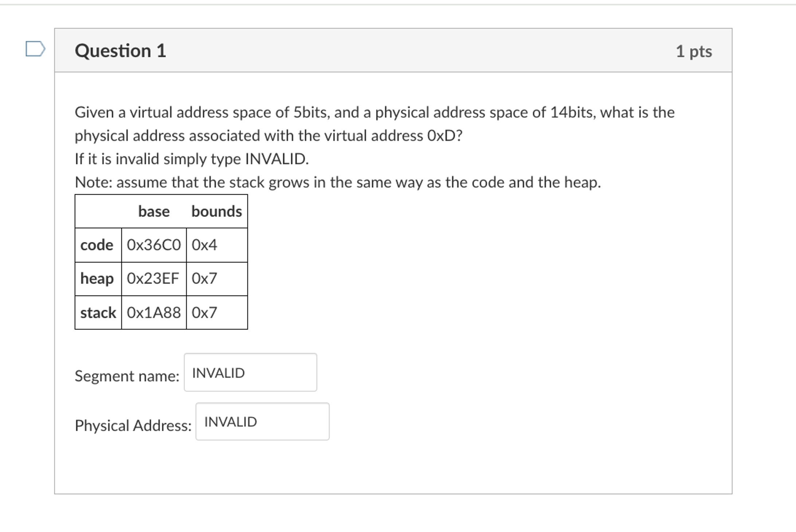Click the INVALID text in Physical Address box
Image resolution: width=796 pixels, height=532 pixels.
pyautogui.click(x=231, y=422)
